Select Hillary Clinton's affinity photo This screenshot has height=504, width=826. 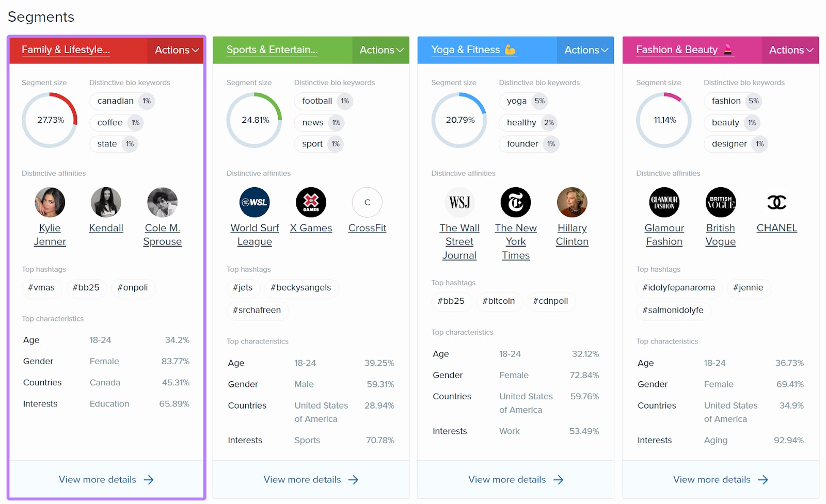point(572,202)
